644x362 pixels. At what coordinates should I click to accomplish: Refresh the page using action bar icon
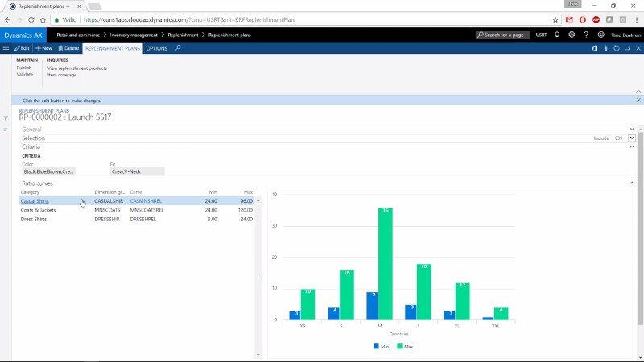[x=617, y=48]
